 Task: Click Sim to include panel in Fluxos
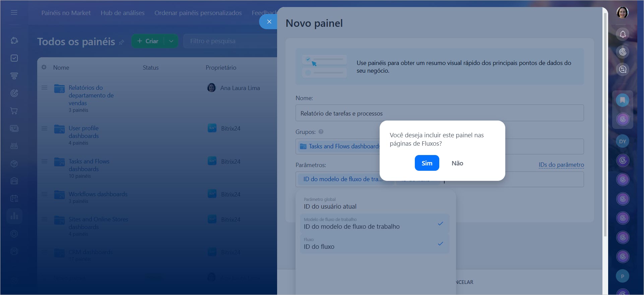click(427, 163)
